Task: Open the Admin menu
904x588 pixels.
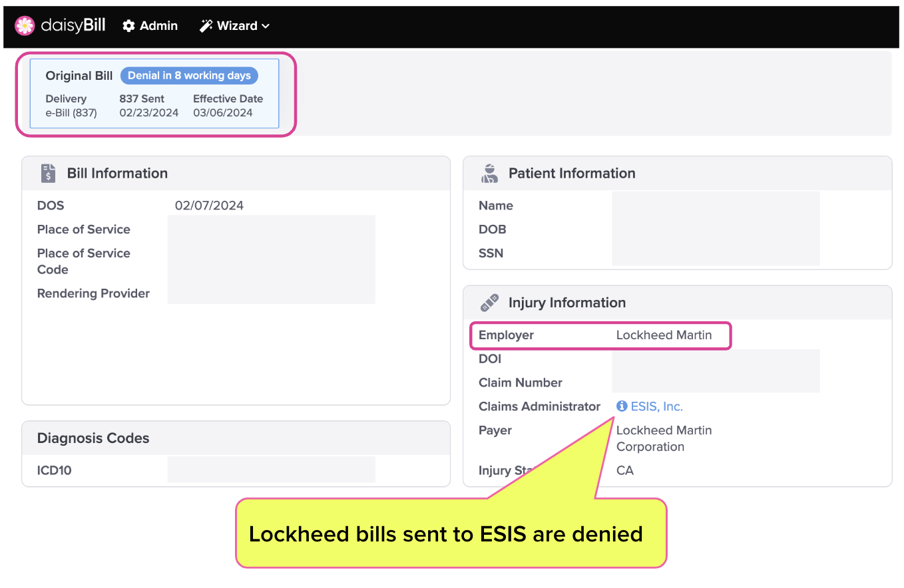Action: pos(150,26)
